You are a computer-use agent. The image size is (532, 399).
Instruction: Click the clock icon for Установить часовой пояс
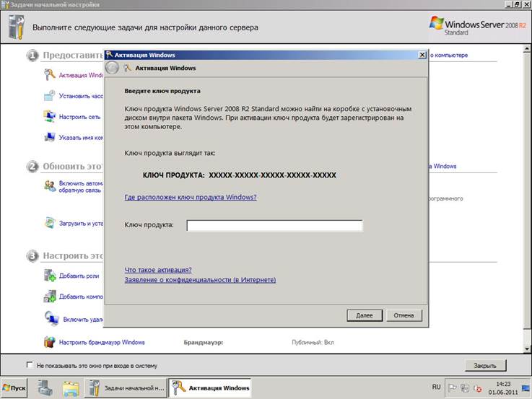[50, 95]
